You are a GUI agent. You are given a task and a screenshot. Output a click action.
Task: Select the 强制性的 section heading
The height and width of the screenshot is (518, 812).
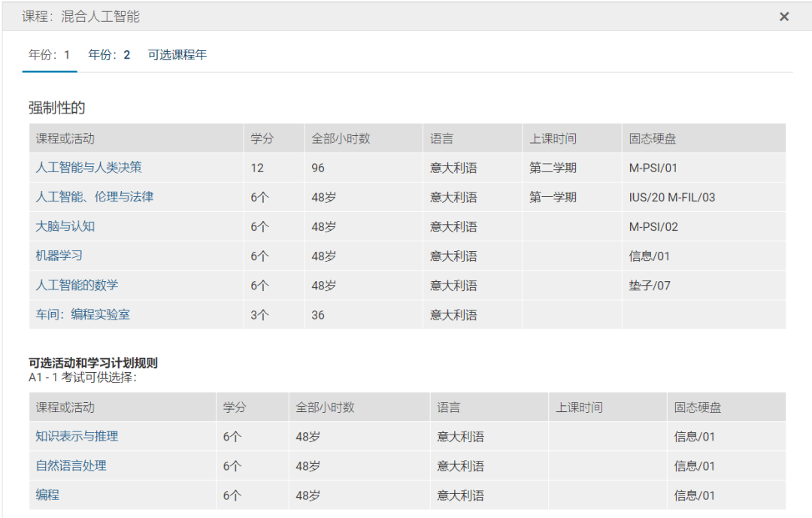pyautogui.click(x=56, y=108)
